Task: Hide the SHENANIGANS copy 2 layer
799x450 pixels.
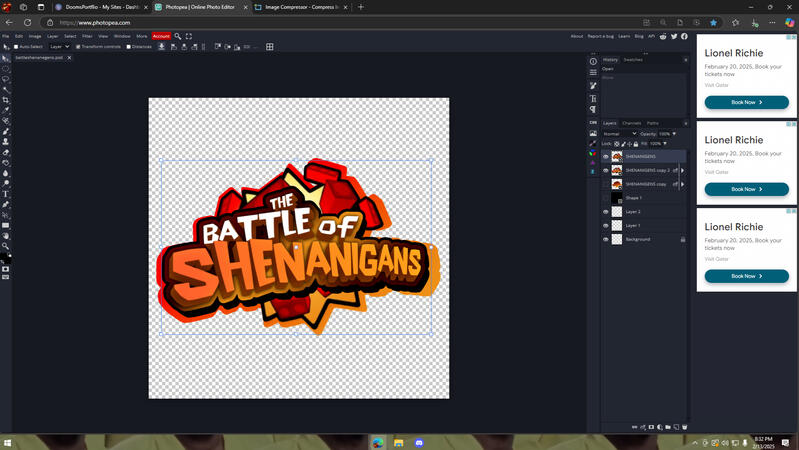Action: coord(606,170)
